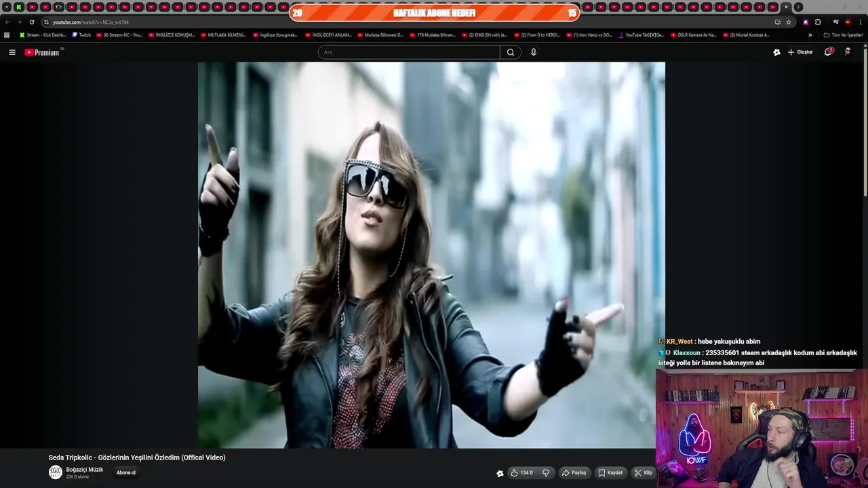
Task: Click the purple extension icon in toolbar
Action: pos(806,22)
